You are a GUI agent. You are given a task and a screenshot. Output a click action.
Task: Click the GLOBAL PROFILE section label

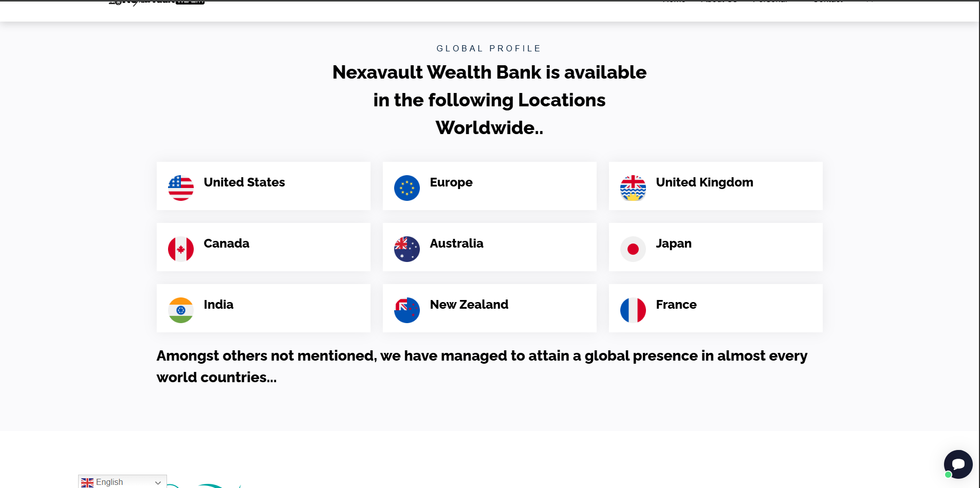coord(489,48)
